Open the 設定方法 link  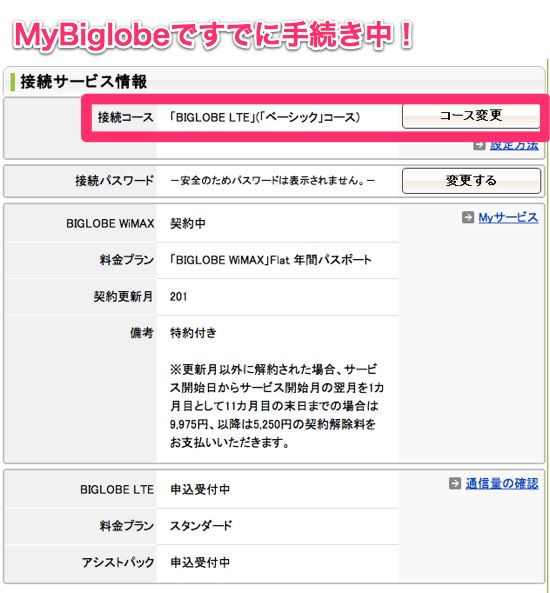[x=514, y=146]
